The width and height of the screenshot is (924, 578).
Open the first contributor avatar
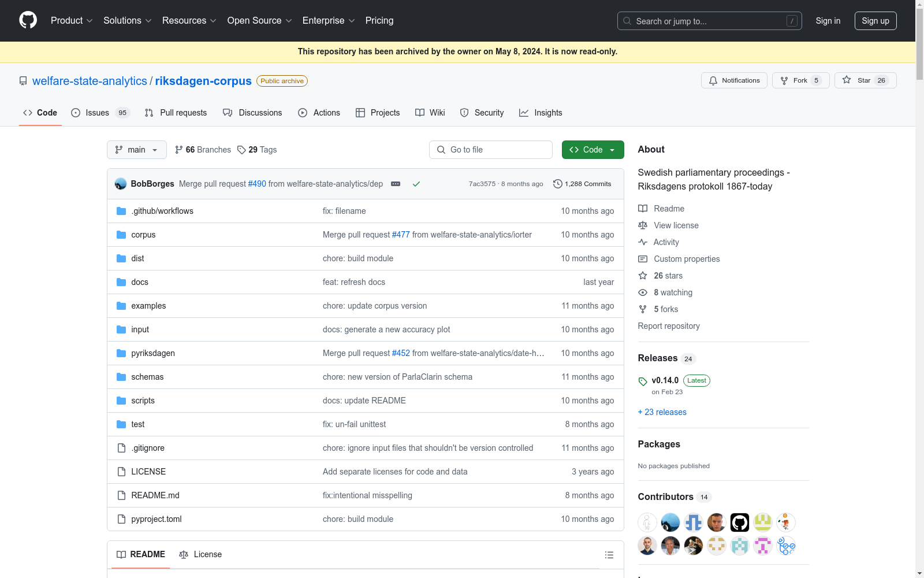[647, 523]
